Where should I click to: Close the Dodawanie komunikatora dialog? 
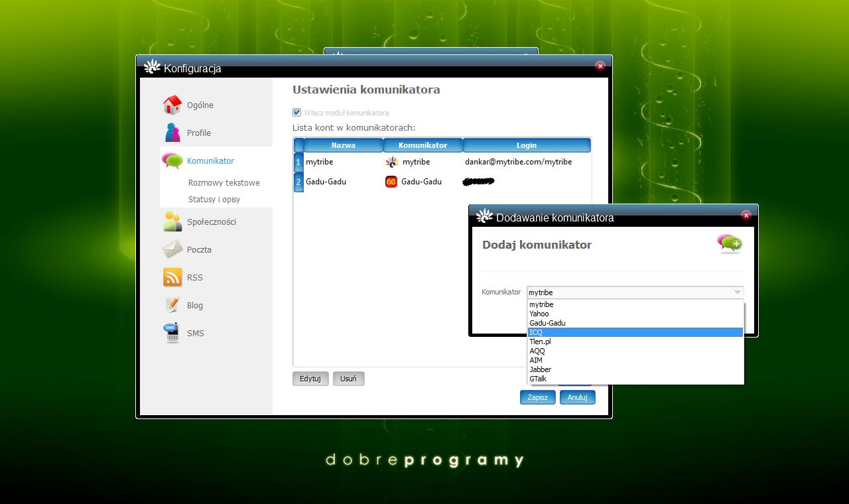pyautogui.click(x=746, y=215)
